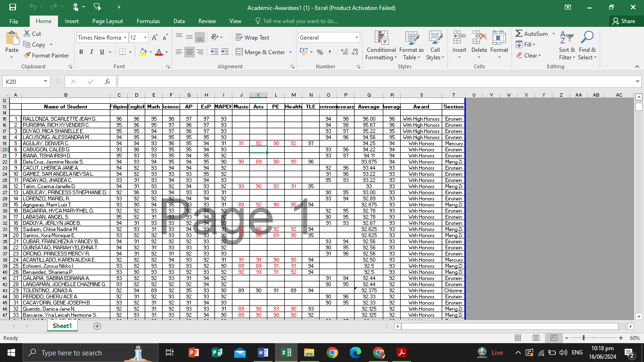The image size is (644, 362).
Task: Save the workbook from the Quick Access Toolbar
Action: 13,7
